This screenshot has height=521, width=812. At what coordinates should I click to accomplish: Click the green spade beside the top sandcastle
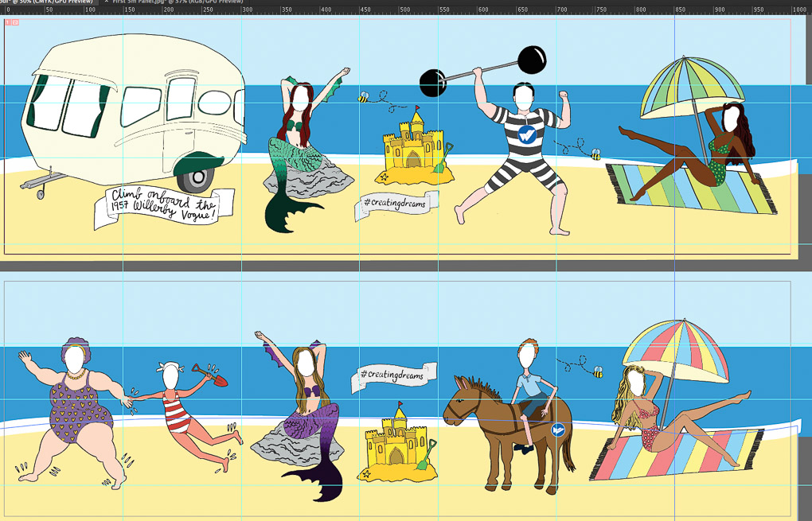[x=443, y=157]
